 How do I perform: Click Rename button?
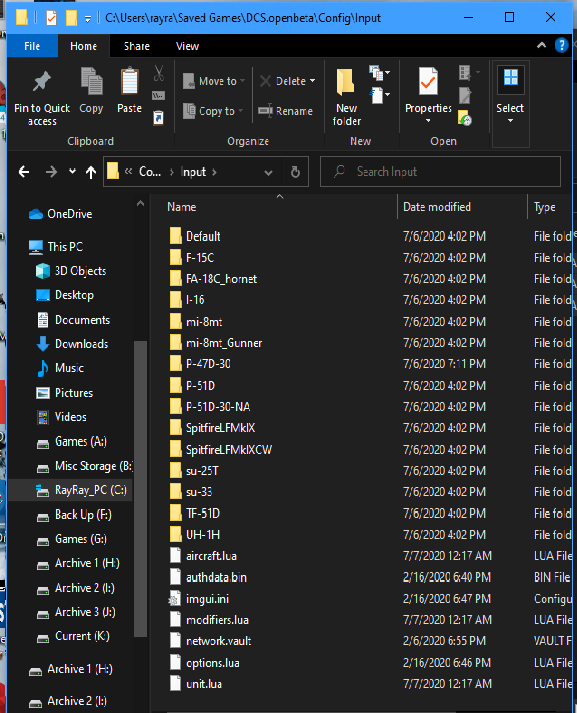click(x=285, y=111)
